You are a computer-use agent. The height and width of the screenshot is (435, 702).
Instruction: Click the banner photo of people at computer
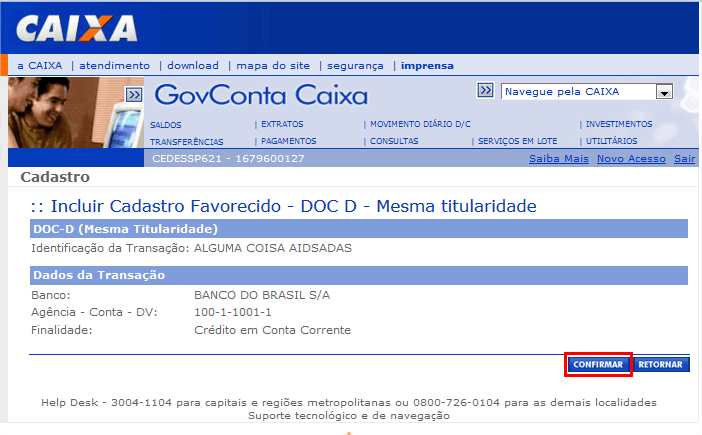(76, 113)
